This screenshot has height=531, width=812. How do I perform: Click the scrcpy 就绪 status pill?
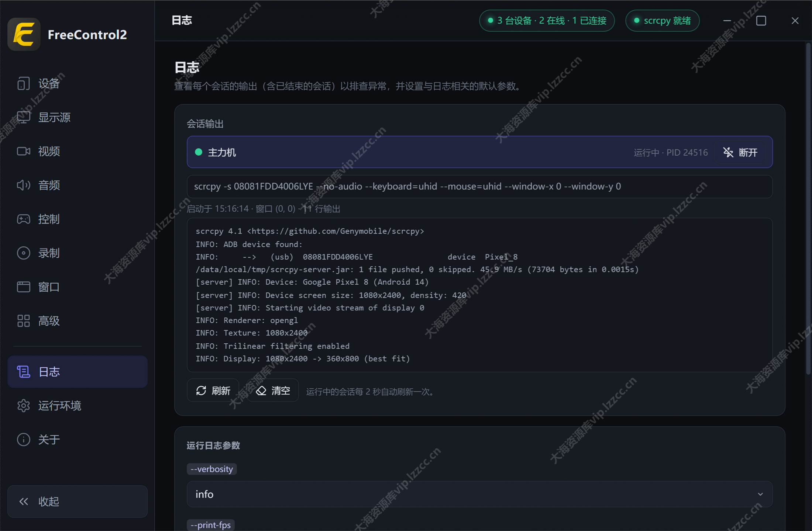[x=663, y=21]
